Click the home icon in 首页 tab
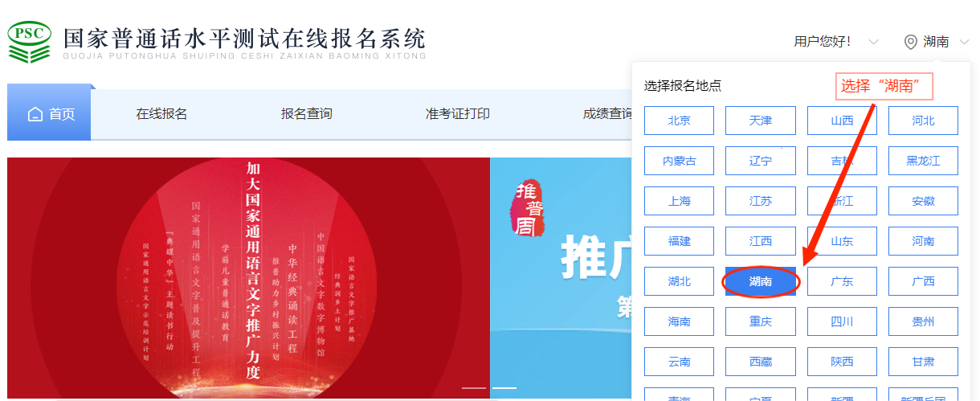This screenshot has height=401, width=980. (35, 114)
